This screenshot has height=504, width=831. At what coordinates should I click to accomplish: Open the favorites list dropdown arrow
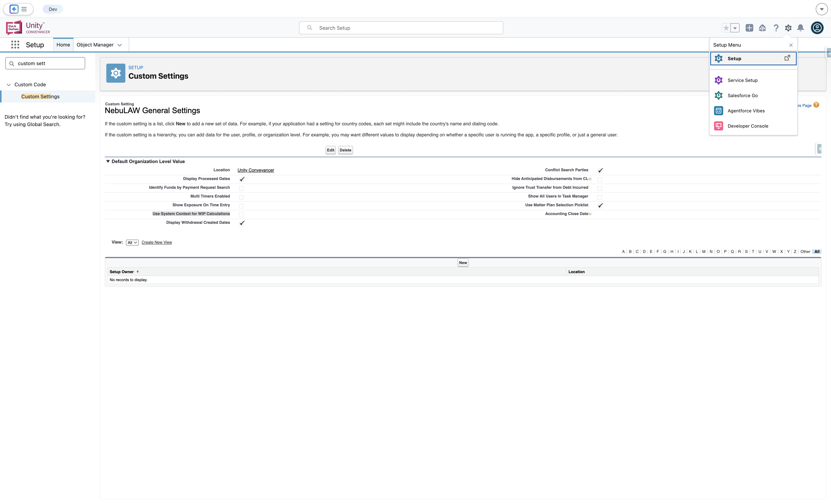click(735, 28)
